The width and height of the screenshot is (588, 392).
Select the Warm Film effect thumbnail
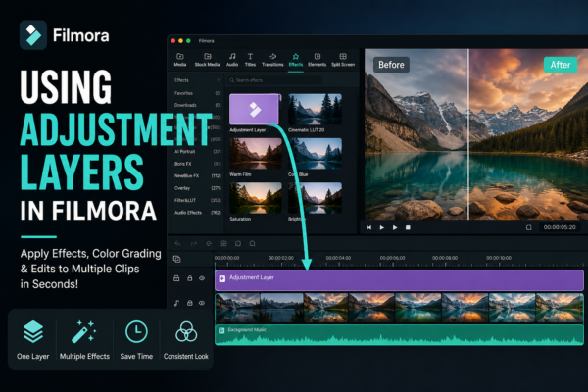(256, 154)
